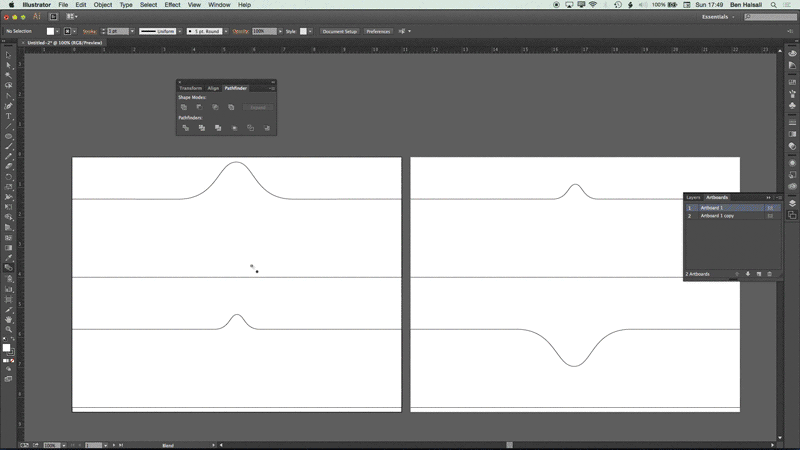Select the Zoom tool
800x450 pixels.
(x=8, y=330)
